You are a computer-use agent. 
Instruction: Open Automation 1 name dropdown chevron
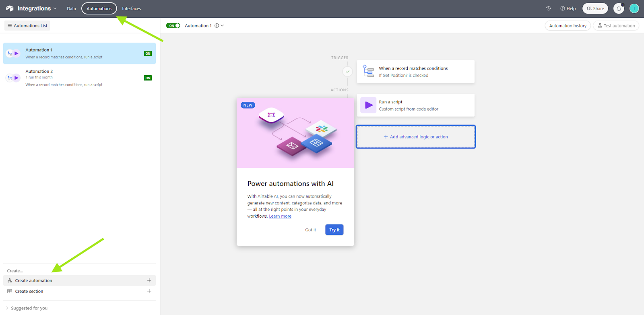click(222, 26)
